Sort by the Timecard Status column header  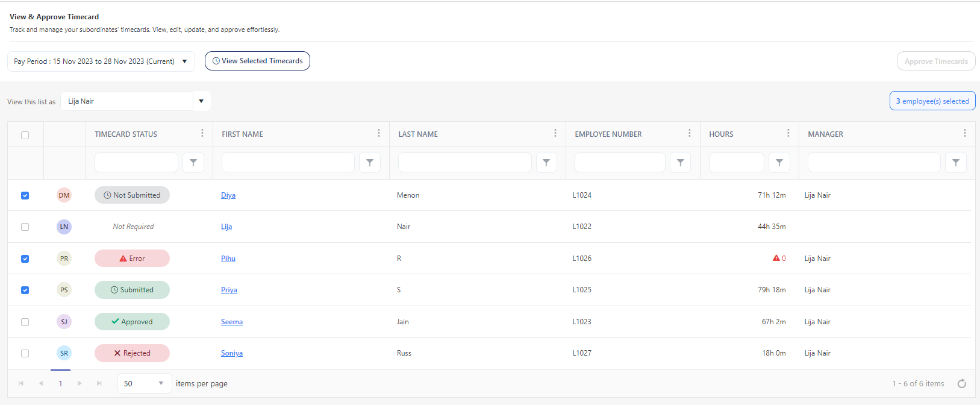[126, 134]
